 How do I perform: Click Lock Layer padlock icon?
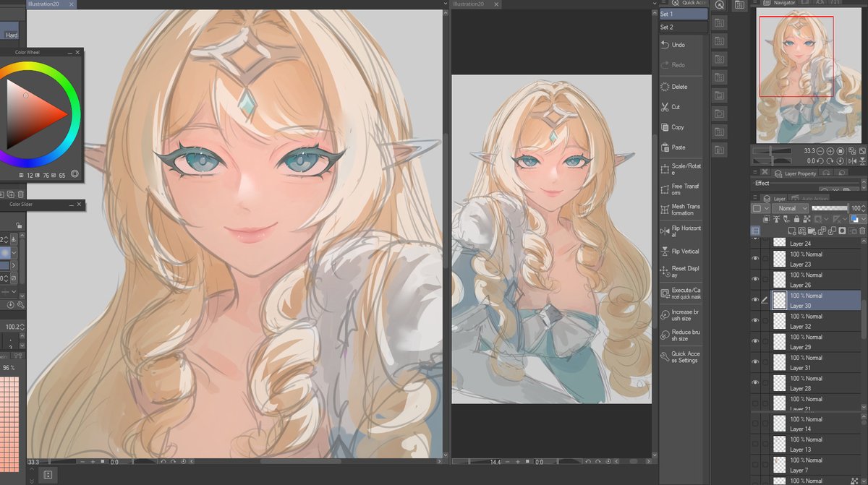[x=796, y=219]
